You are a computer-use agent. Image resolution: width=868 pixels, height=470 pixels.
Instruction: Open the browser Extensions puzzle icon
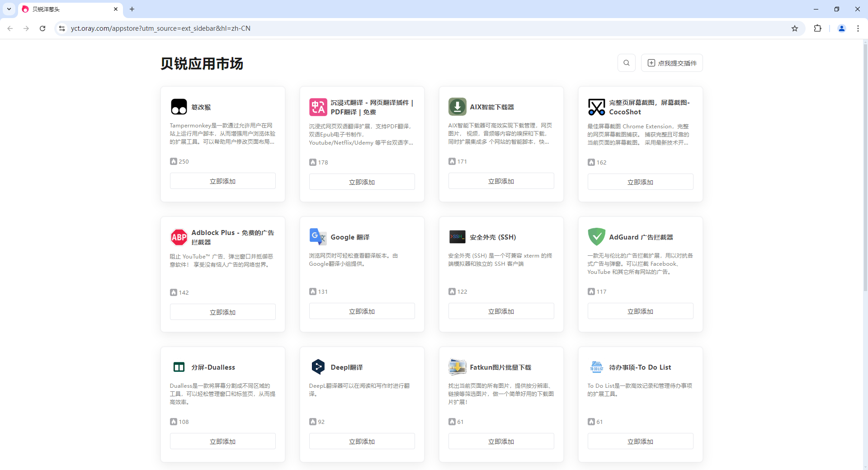point(817,28)
